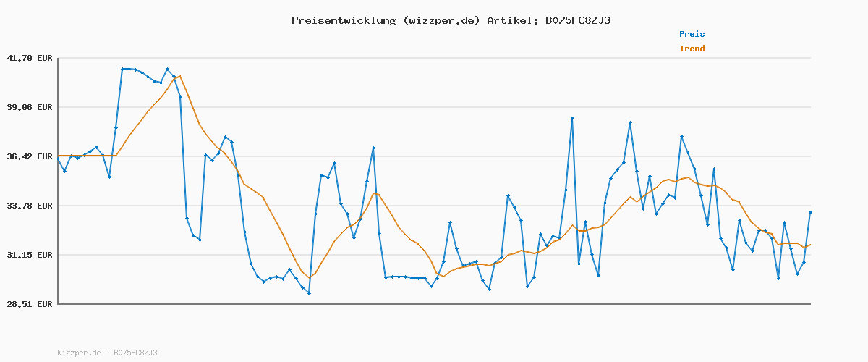Click the orange Trend legend label
This screenshot has width=868, height=362.
tap(692, 49)
